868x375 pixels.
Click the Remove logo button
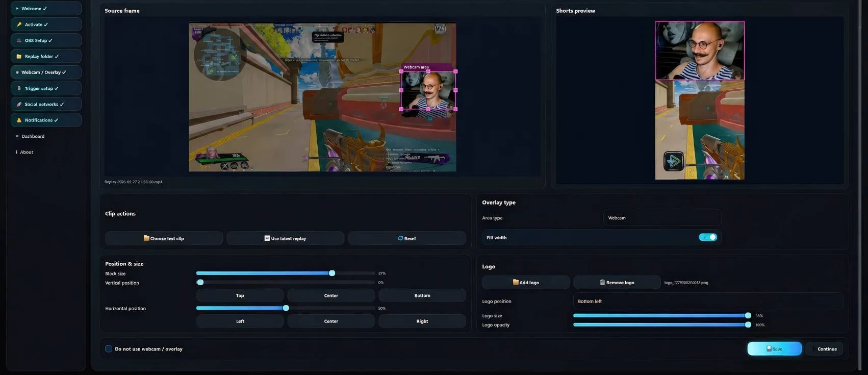(617, 282)
